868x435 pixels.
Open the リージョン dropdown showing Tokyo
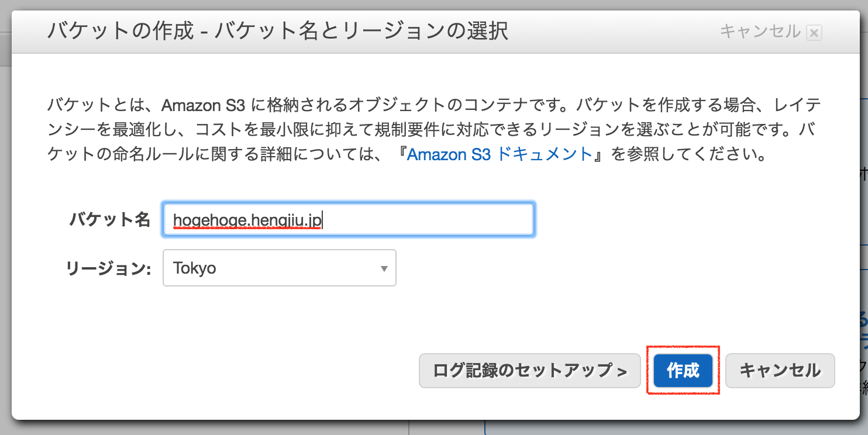279,268
